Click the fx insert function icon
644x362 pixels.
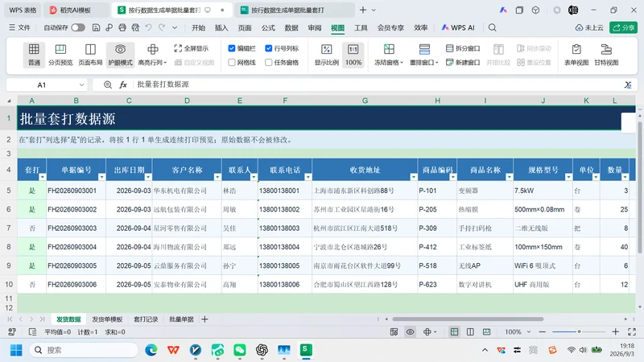point(123,84)
